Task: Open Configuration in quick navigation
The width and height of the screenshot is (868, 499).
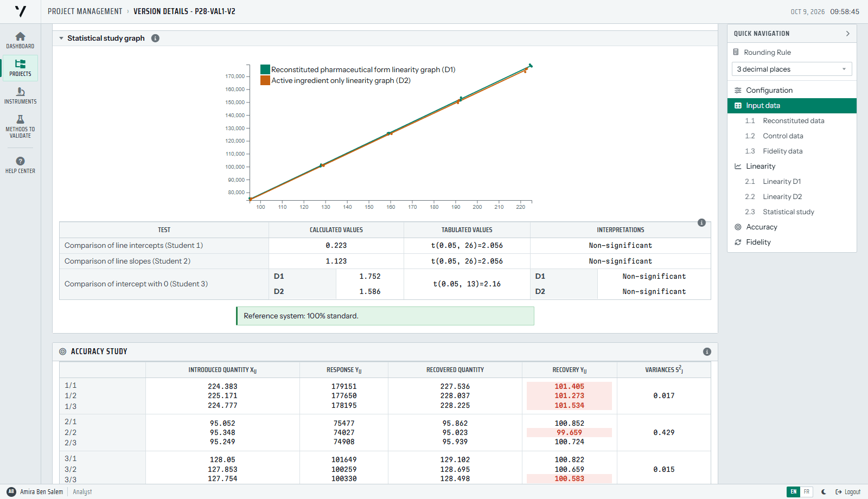Action: point(792,90)
